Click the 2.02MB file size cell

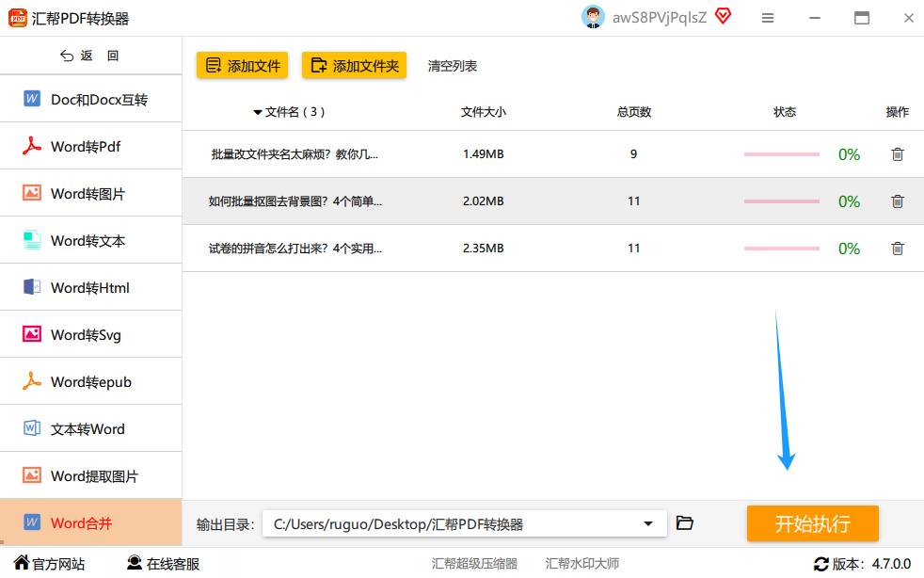point(484,201)
